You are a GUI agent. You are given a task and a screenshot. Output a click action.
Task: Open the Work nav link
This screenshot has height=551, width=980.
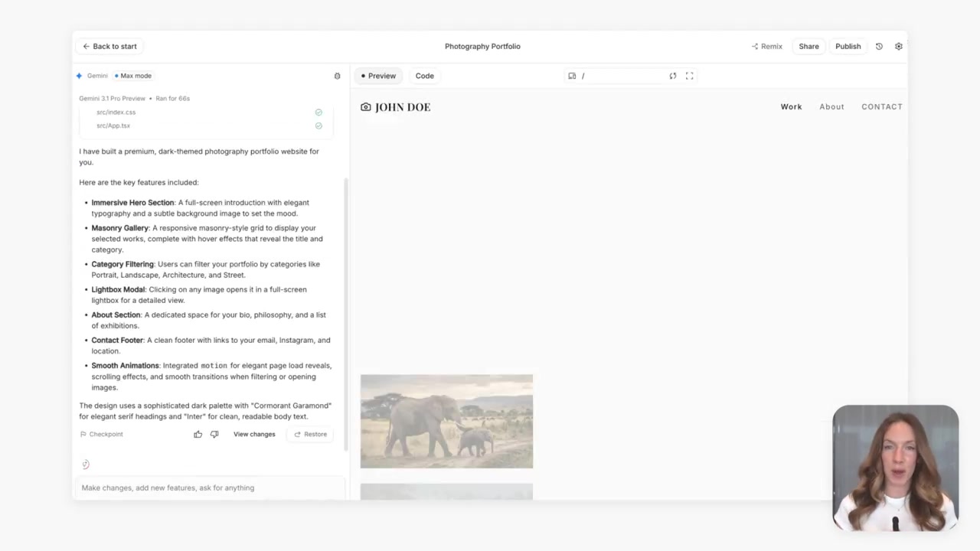tap(791, 106)
